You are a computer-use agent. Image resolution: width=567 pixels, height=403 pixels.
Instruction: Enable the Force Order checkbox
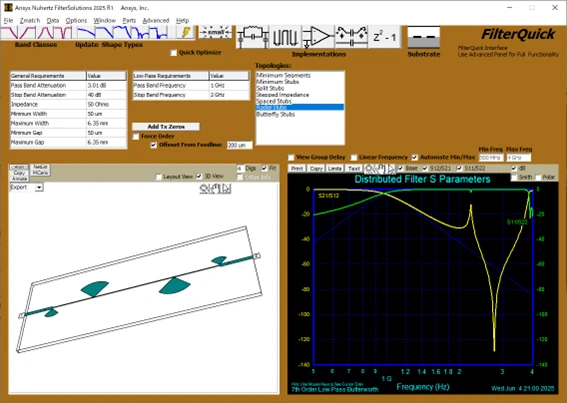pos(136,136)
